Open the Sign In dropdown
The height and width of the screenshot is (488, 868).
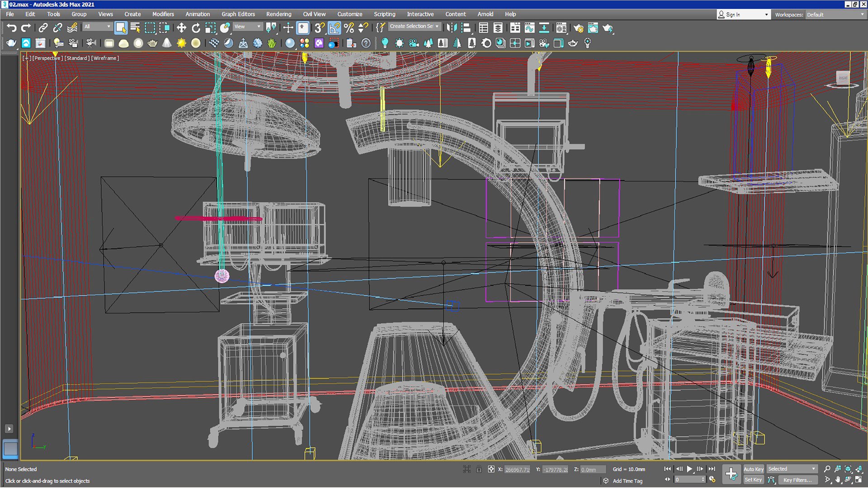[x=743, y=14]
